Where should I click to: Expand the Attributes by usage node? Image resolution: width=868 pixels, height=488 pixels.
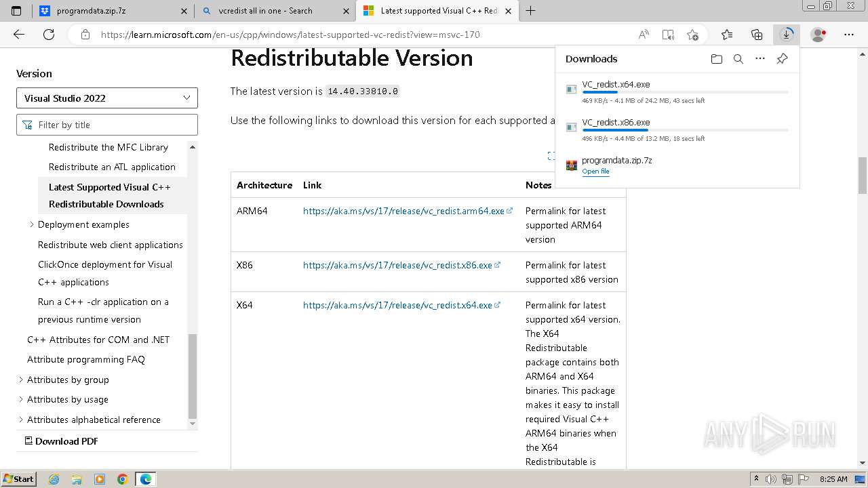[x=20, y=399]
